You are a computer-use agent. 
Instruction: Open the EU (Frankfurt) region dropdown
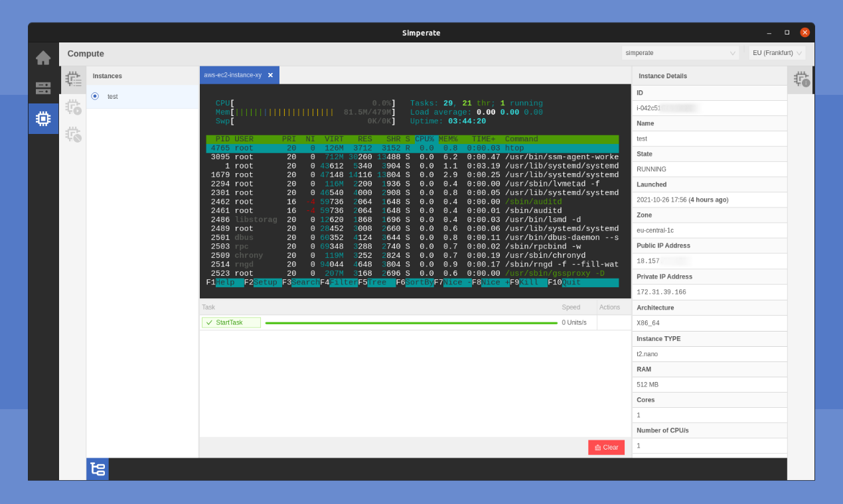[777, 53]
